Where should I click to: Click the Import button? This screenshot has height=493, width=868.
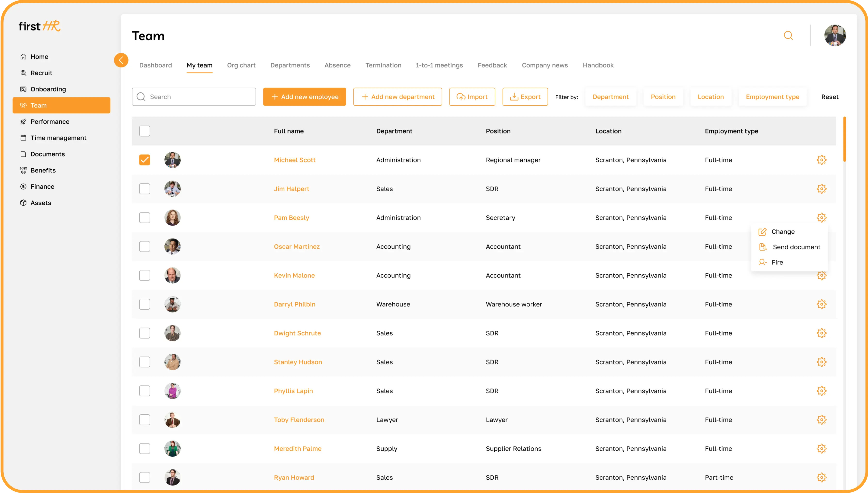[x=472, y=97]
